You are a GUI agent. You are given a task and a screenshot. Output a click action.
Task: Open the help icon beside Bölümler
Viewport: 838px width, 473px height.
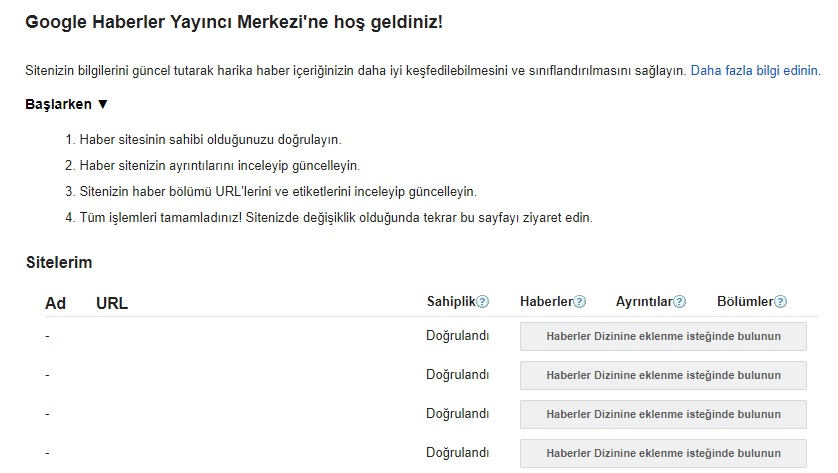click(x=780, y=302)
